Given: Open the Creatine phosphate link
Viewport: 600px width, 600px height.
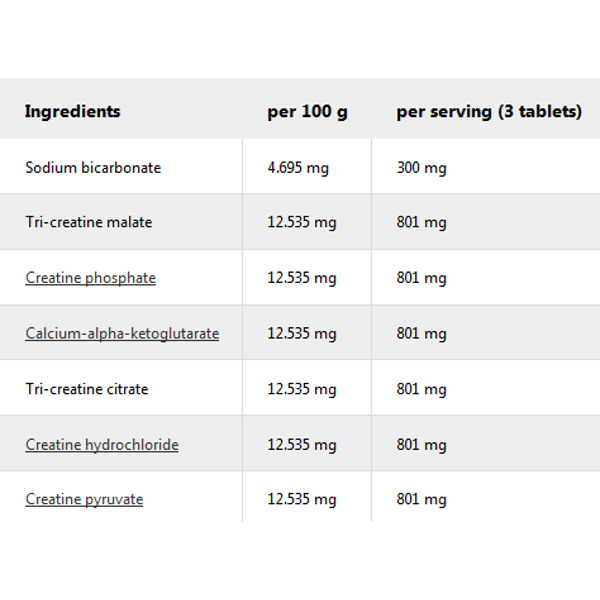Looking at the screenshot, I should coord(90,278).
